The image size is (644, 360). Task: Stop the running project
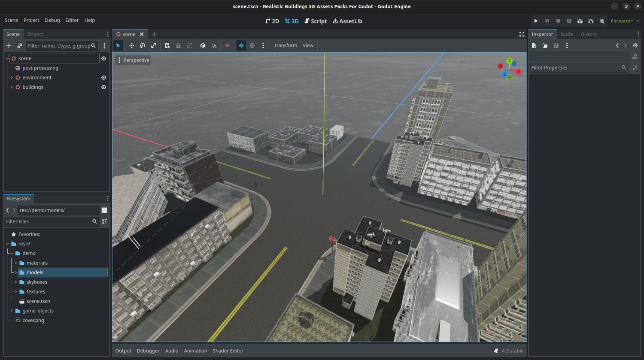tap(558, 21)
